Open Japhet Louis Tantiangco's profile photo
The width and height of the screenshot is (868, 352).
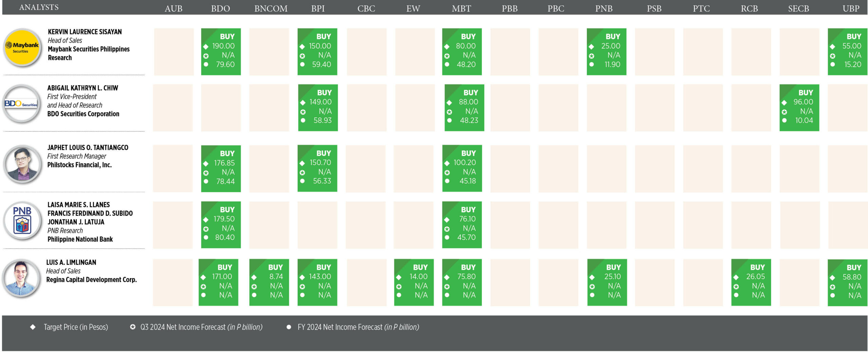tap(22, 164)
